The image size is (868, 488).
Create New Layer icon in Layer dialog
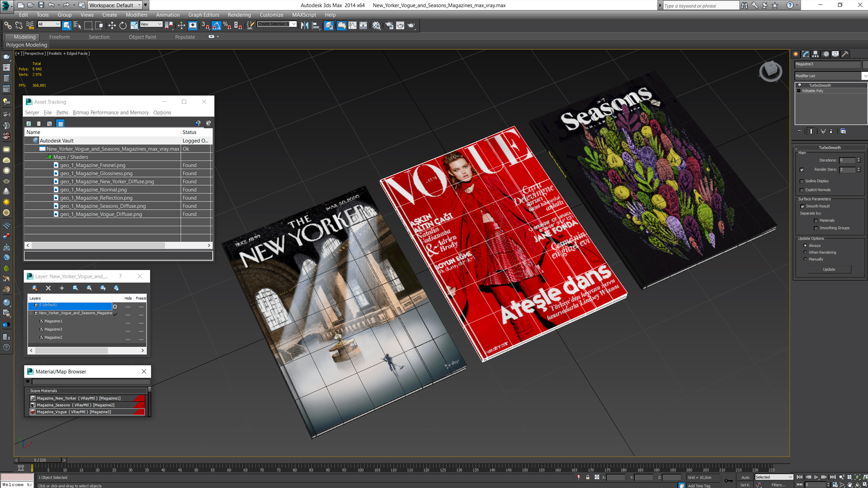(x=35, y=288)
